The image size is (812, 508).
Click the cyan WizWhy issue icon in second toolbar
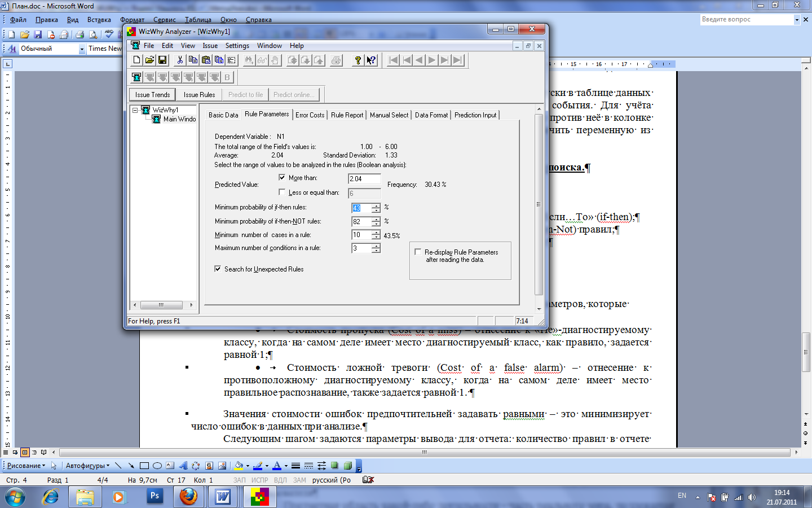coord(136,77)
